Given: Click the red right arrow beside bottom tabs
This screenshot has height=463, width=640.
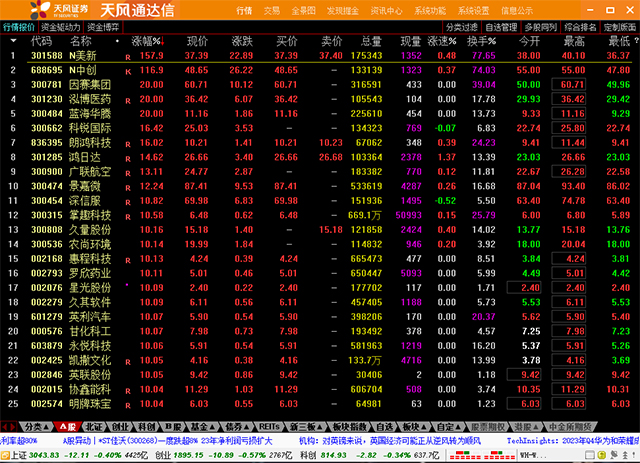Looking at the screenshot, I should point(13,427).
